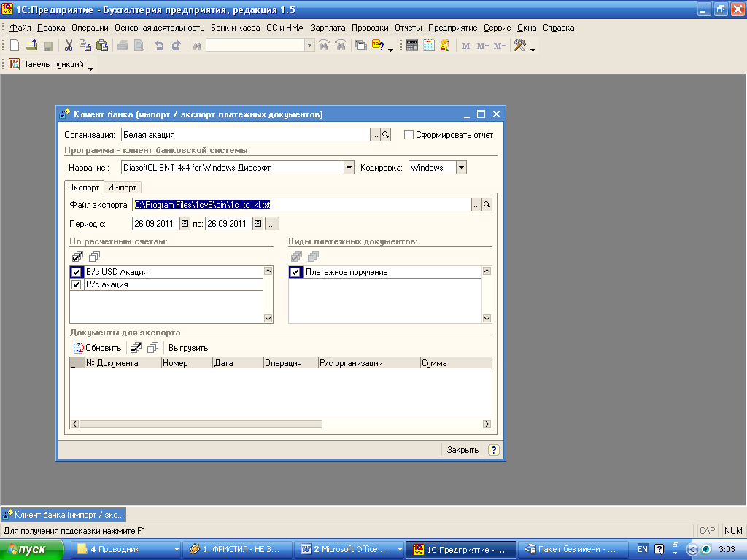
Task: Switch to the Импорт tab
Action: tap(122, 187)
